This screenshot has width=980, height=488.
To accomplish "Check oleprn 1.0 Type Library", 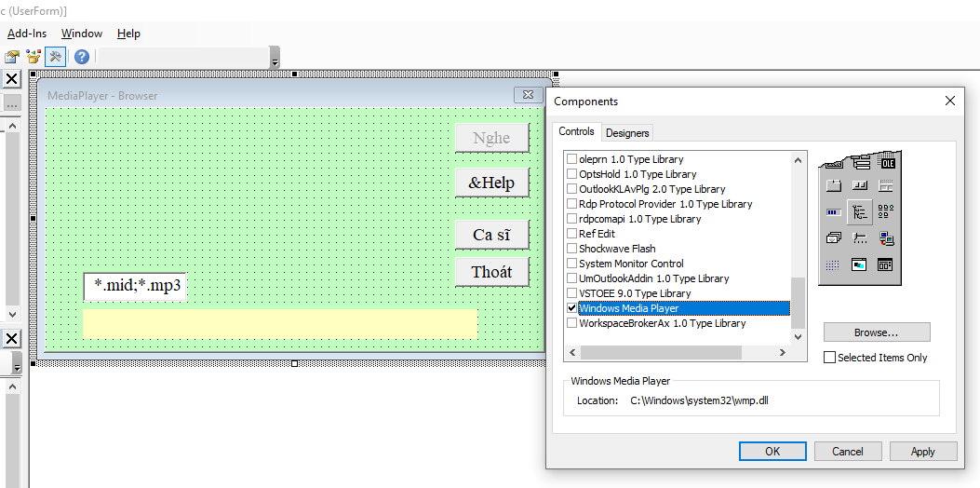I will [x=571, y=159].
